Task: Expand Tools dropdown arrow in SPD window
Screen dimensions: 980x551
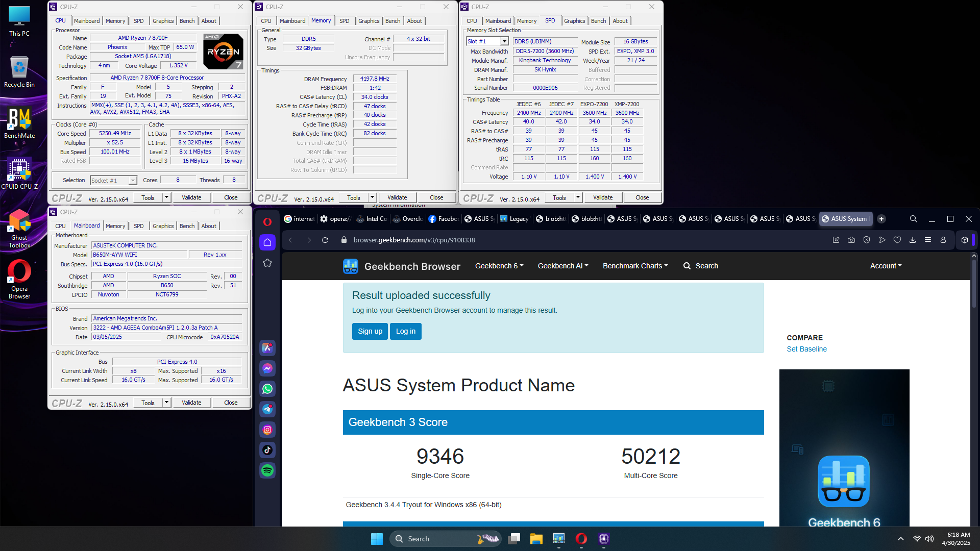Action: 578,198
